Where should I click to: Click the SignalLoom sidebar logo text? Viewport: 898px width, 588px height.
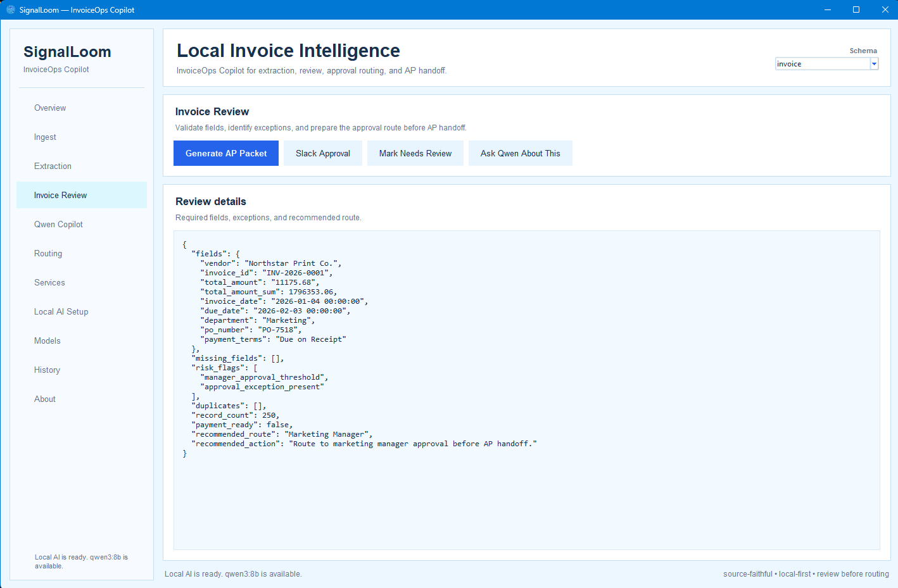(x=67, y=52)
